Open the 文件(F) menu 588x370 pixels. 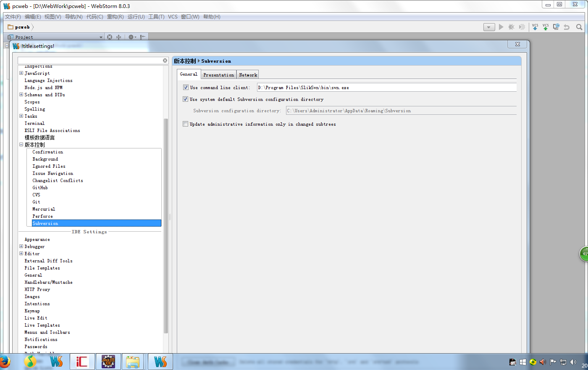coord(13,17)
